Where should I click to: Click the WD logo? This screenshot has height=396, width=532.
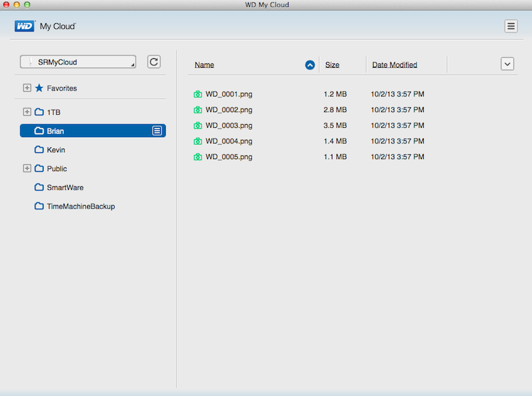24,26
